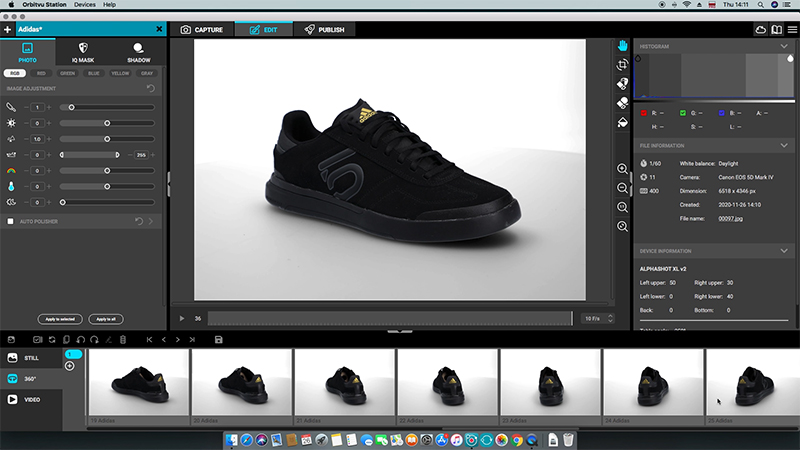Image resolution: width=800 pixels, height=450 pixels.
Task: Add a new sequence with plus circle
Action: [70, 366]
